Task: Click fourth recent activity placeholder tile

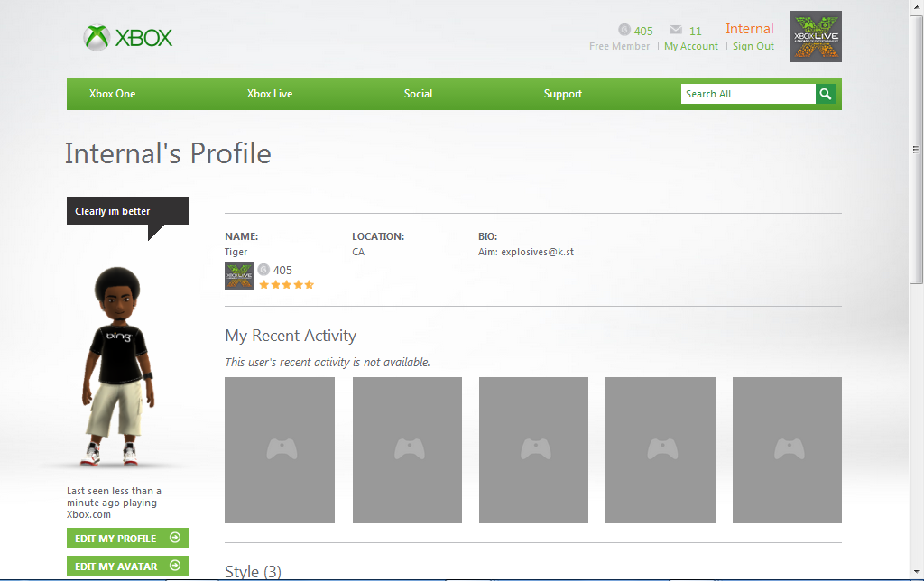Action: coord(660,449)
